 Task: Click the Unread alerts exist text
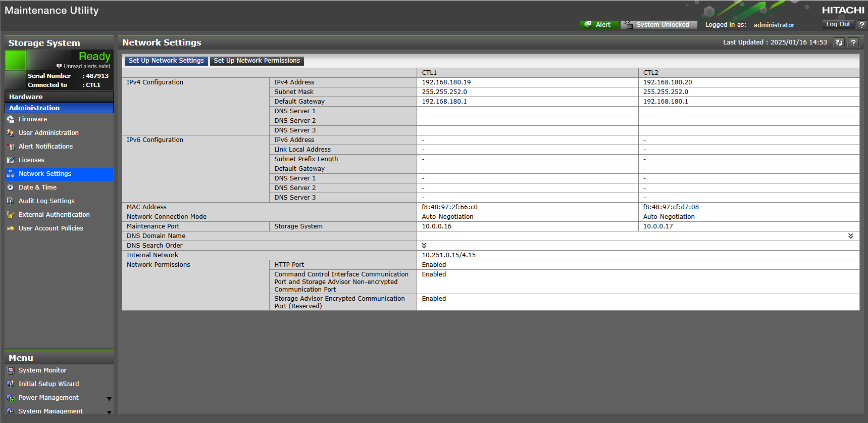pos(87,66)
